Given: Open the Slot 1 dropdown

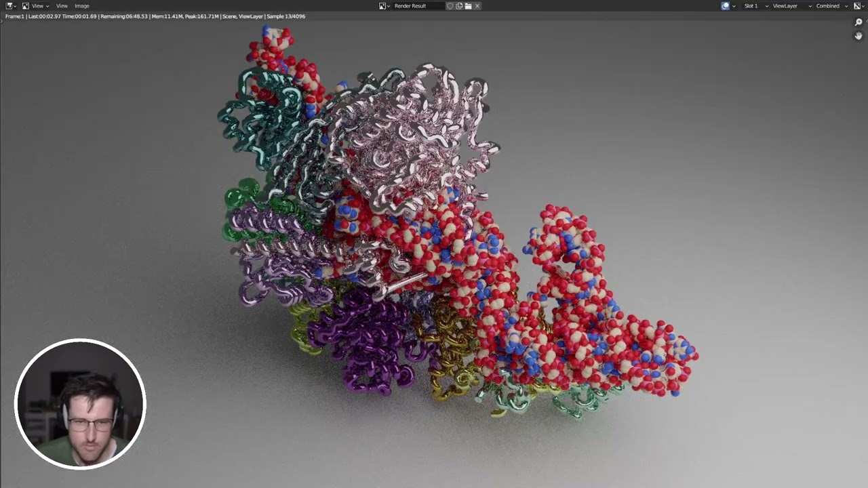Looking at the screenshot, I should tap(755, 5).
